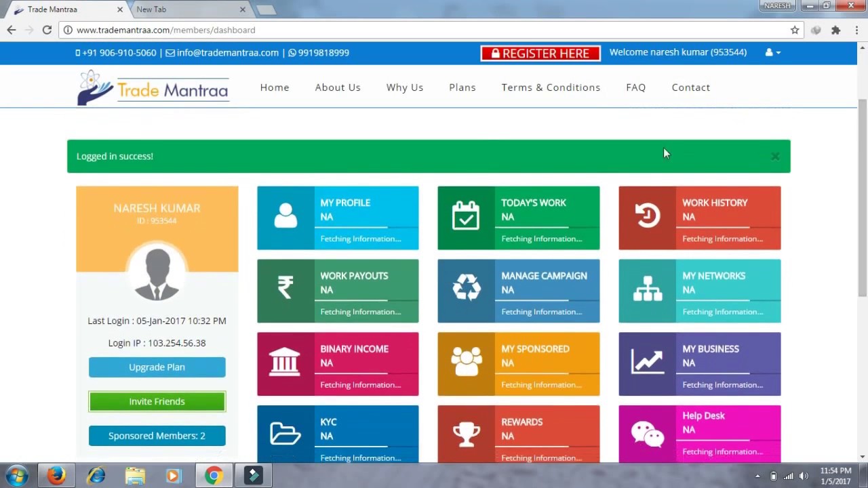The image size is (868, 488).
Task: Click Welcome naresh kumar (953544) text
Action: click(678, 52)
